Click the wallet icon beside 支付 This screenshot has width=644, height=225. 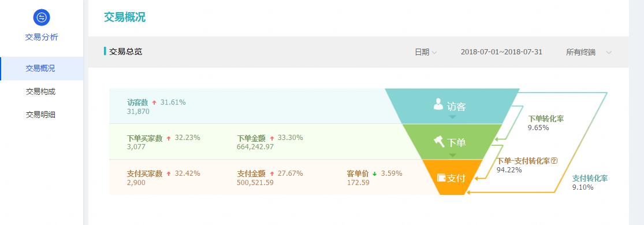441,178
